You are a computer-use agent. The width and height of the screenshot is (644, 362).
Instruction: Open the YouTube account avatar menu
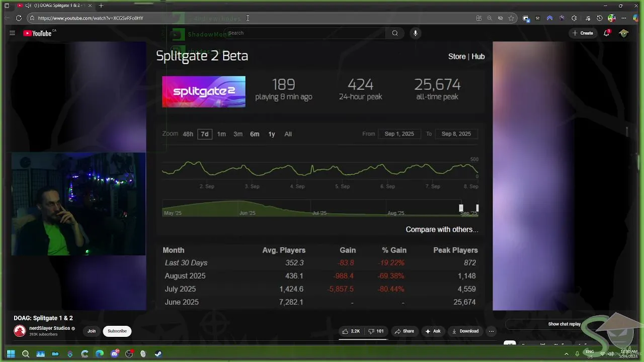coord(624,33)
